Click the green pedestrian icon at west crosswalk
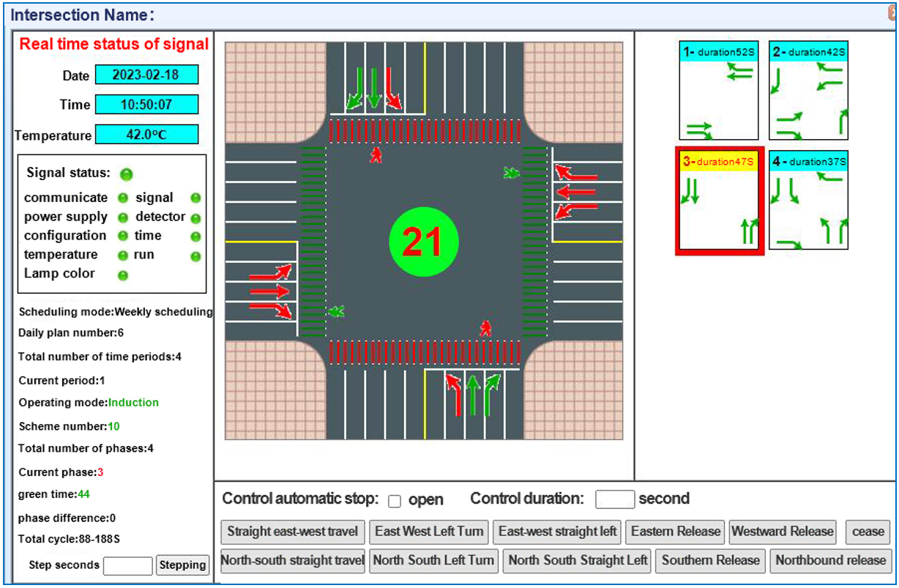899x588 pixels. [x=336, y=311]
